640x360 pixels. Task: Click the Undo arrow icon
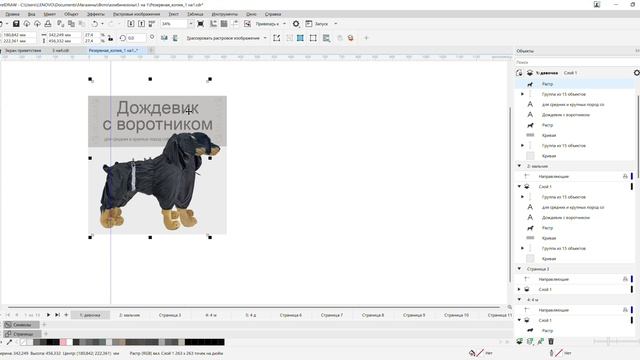tap(95, 24)
